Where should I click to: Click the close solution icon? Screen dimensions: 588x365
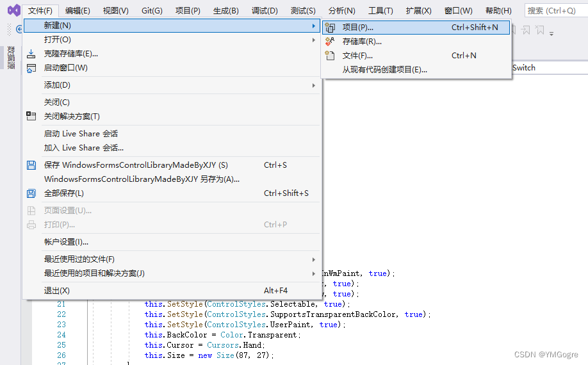click(31, 116)
